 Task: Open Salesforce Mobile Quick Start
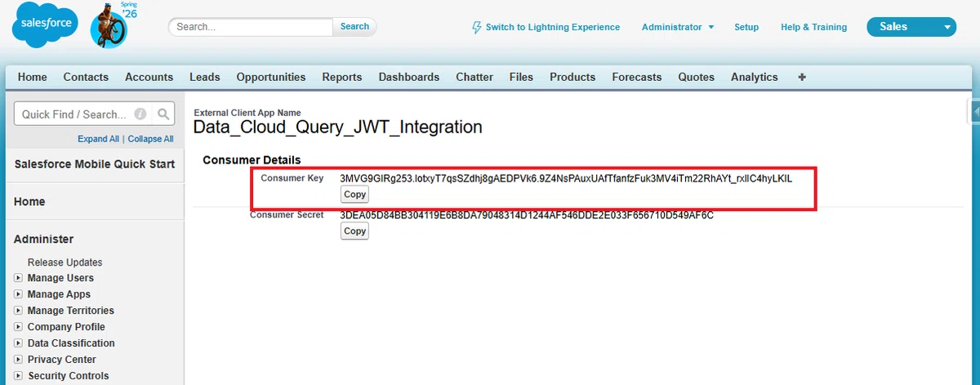click(x=95, y=164)
